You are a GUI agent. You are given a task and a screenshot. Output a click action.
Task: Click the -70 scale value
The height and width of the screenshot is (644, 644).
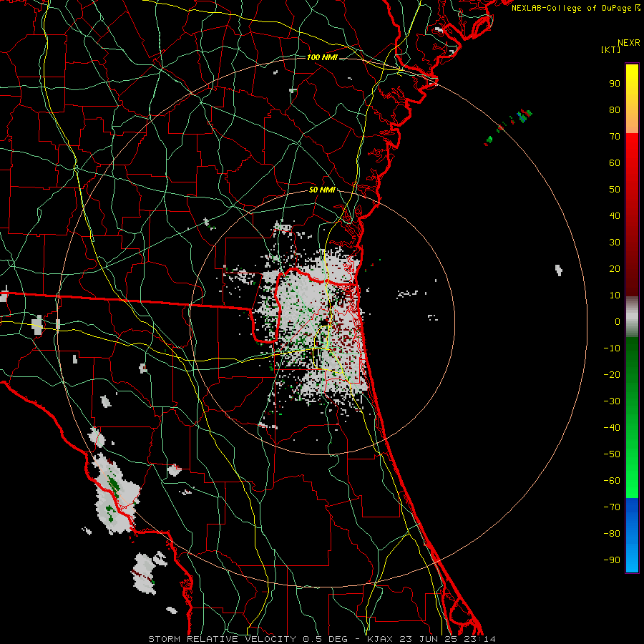coord(612,507)
